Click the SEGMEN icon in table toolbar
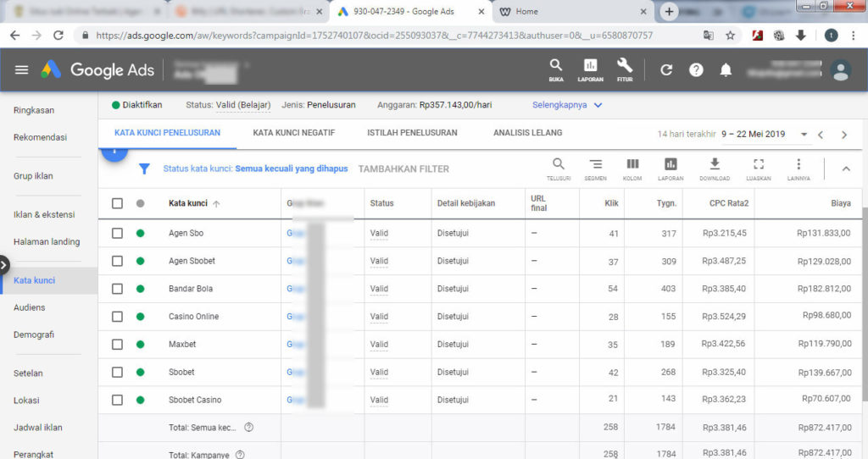The width and height of the screenshot is (868, 459). click(x=595, y=168)
